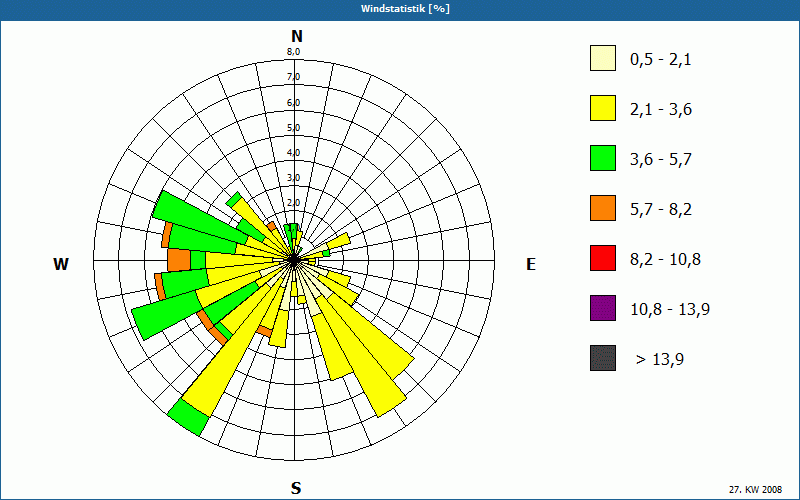Click the 8,0 radial axis value
The width and height of the screenshot is (800, 500).
(293, 52)
